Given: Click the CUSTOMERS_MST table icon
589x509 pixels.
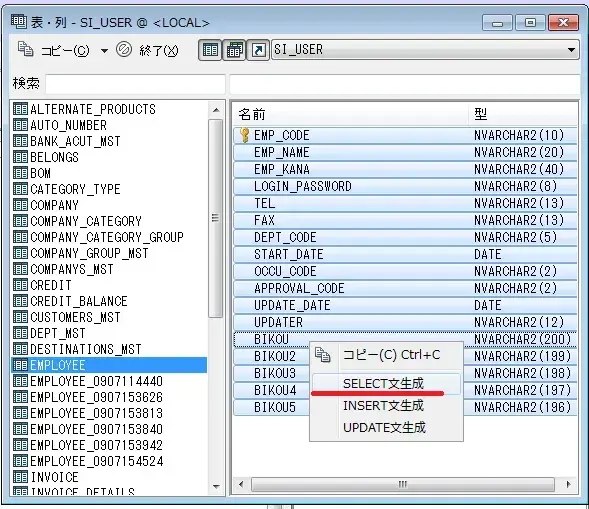Looking at the screenshot, I should (20, 317).
